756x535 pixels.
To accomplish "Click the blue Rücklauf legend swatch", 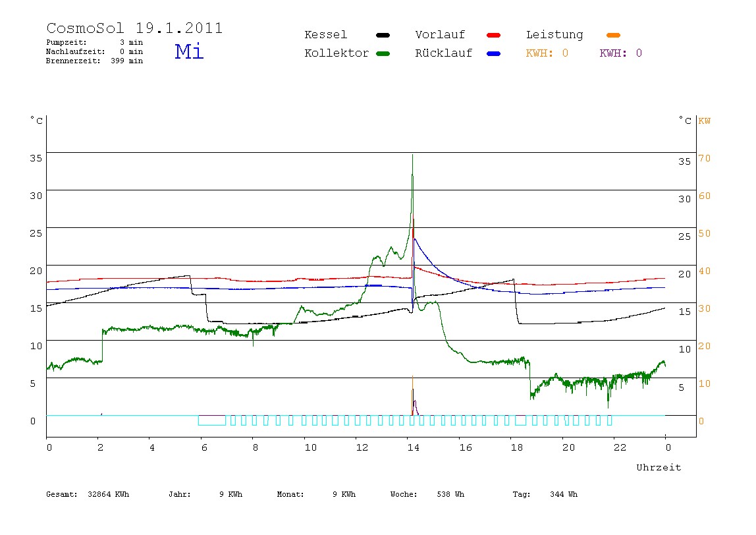I will point(494,53).
